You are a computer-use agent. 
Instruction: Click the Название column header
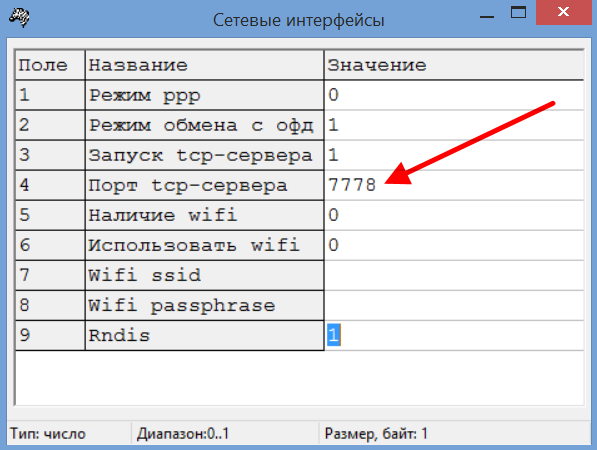coord(204,65)
